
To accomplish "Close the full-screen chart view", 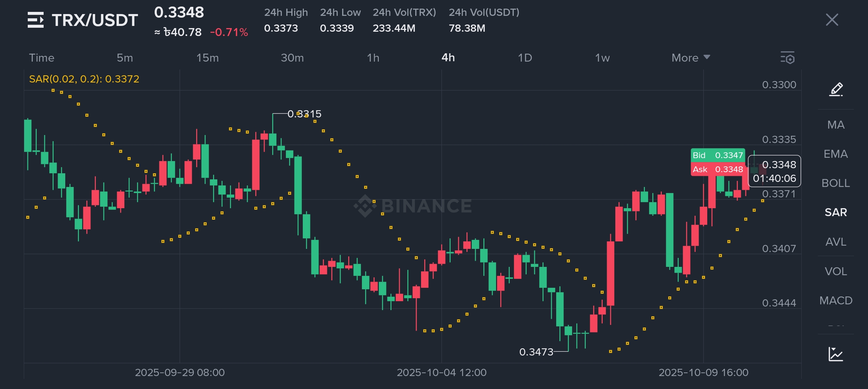I will point(832,20).
